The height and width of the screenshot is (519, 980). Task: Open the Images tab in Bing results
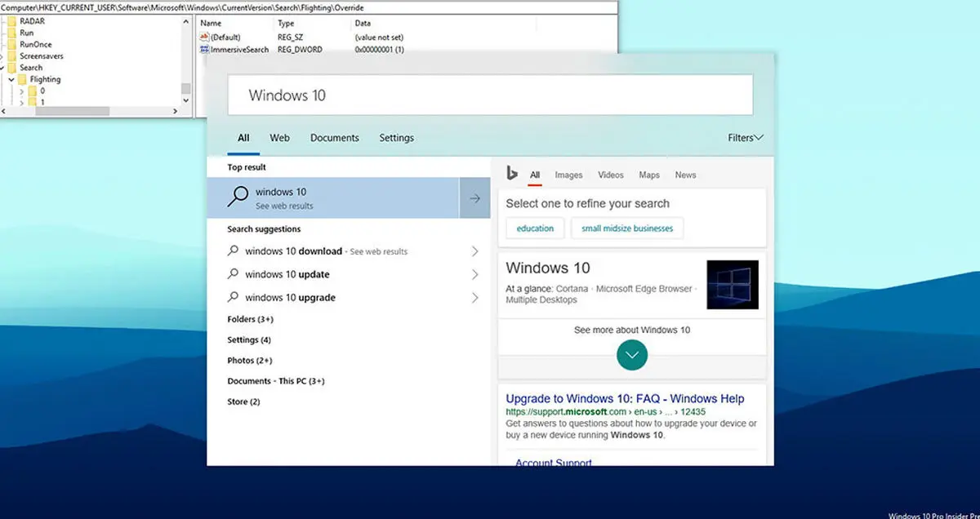pyautogui.click(x=568, y=175)
